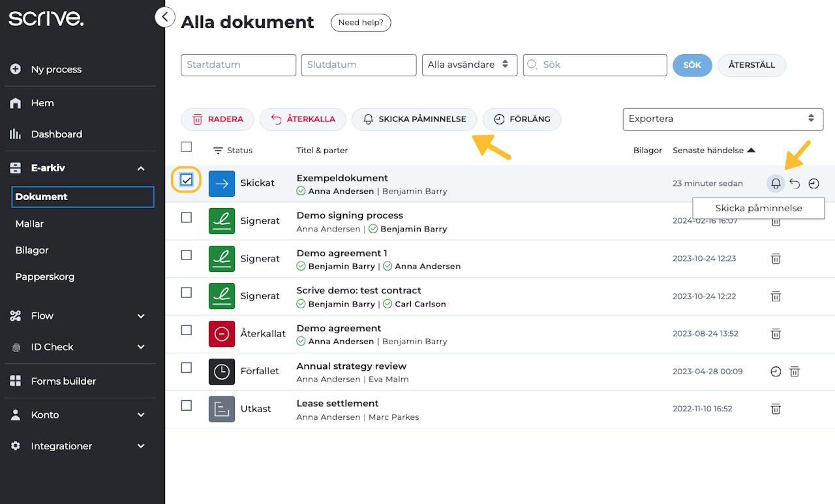835x504 pixels.
Task: Check the Lease settlement document checkbox
Action: coord(187,406)
